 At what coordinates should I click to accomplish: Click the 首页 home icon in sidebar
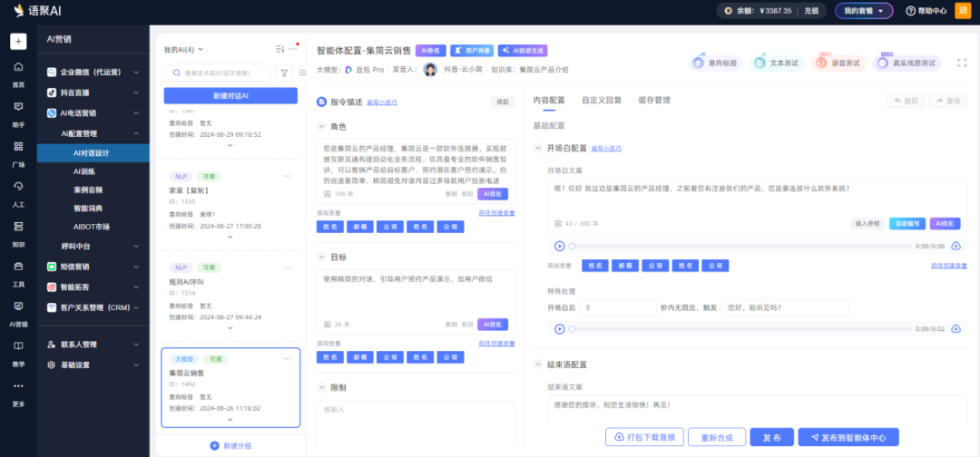pos(18,67)
